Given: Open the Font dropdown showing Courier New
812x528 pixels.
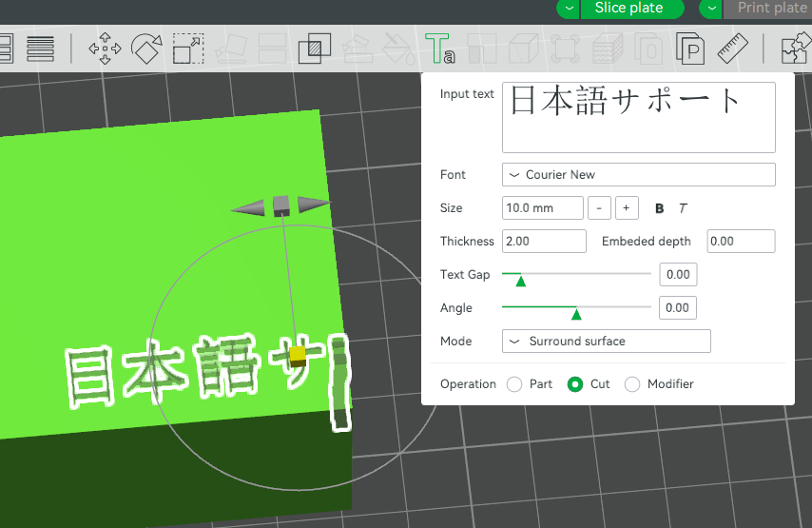Looking at the screenshot, I should coord(639,175).
